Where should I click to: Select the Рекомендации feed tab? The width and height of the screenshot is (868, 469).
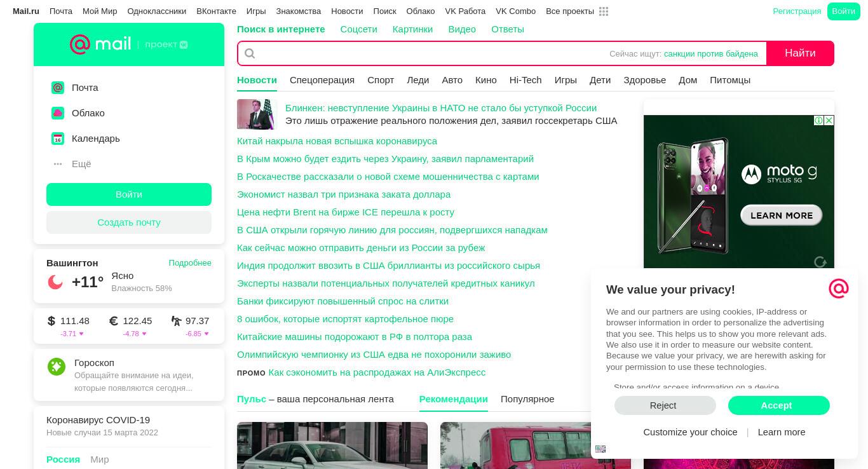454,399
